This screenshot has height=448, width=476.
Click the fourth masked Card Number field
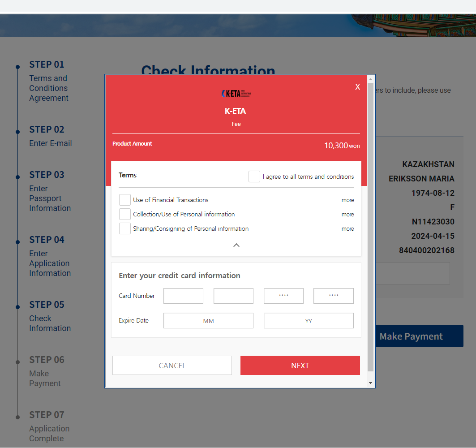(334, 296)
